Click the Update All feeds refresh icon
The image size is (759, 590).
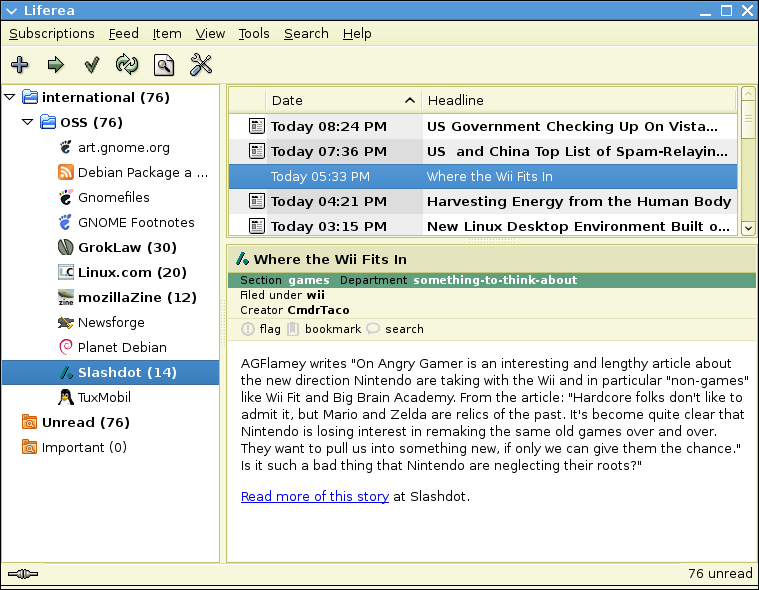tap(127, 65)
